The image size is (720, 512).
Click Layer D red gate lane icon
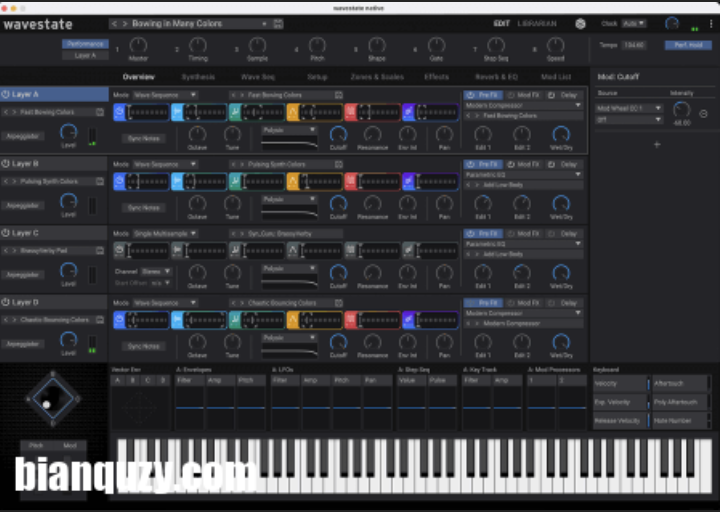click(350, 320)
